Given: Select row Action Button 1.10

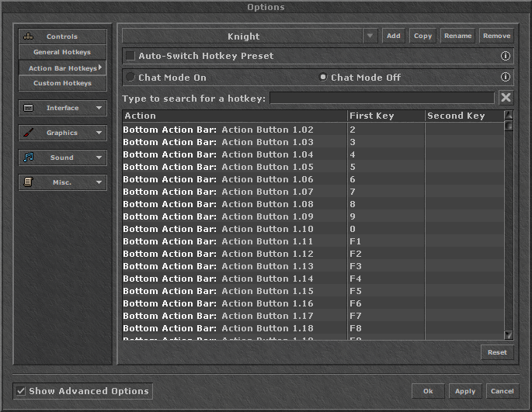Looking at the screenshot, I should coord(313,229).
